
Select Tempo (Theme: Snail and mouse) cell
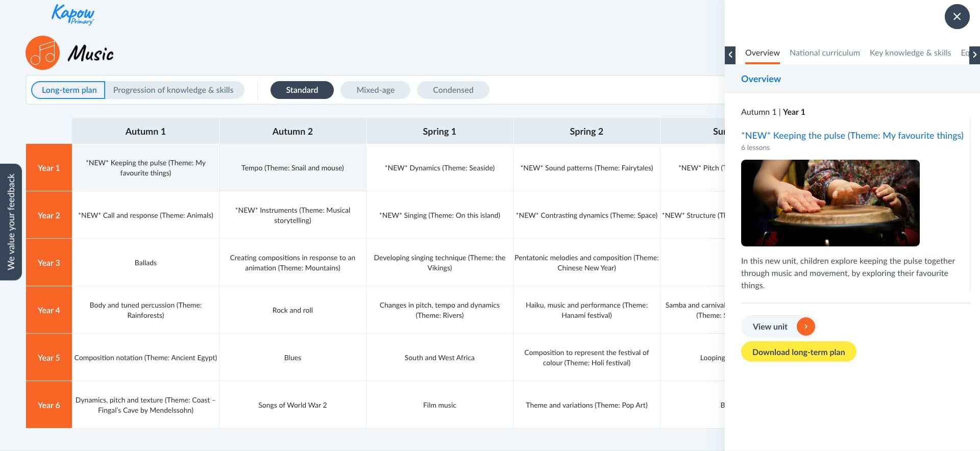(292, 168)
